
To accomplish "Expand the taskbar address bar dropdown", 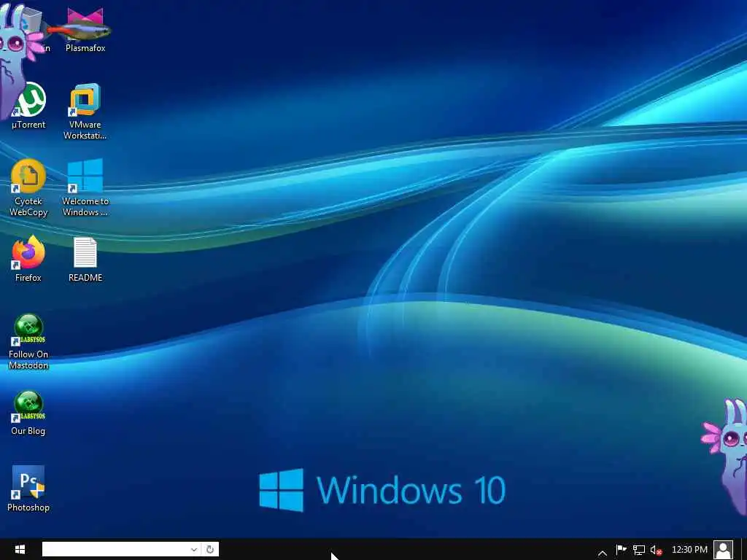I will [x=194, y=549].
